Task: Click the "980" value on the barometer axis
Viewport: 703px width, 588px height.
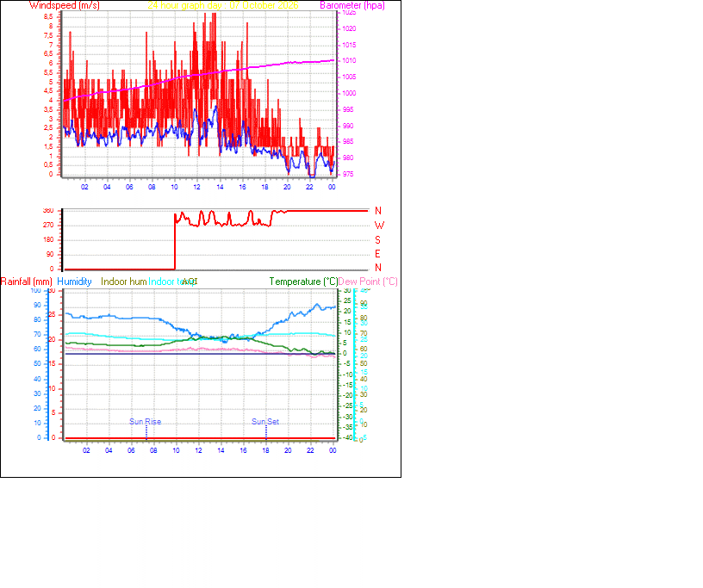Action: [348, 158]
